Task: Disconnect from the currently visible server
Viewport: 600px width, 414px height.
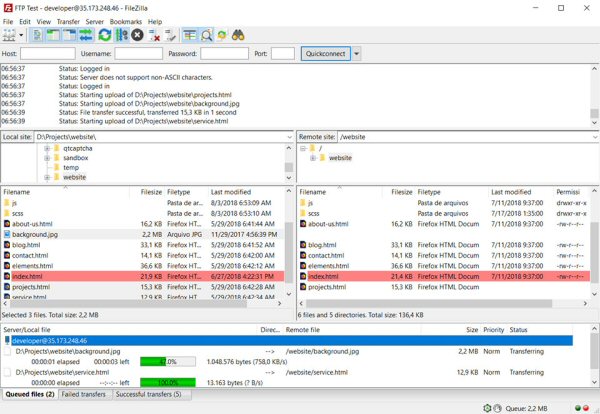Action: click(154, 35)
